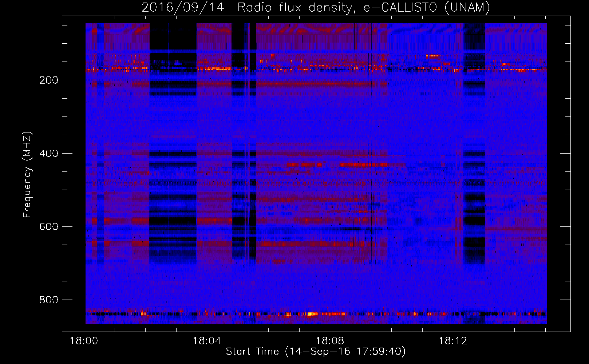Click the plot title '2016/09/14 Radio flux density'
The image size is (589, 364).
(x=316, y=7)
